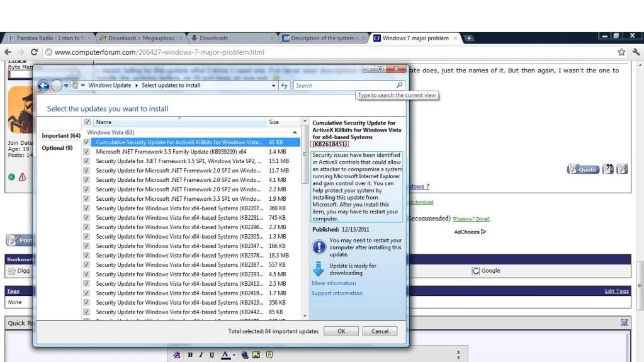Uncheck the KB2378 18.3 MB update
This screenshot has width=644, height=362.
coord(86,255)
